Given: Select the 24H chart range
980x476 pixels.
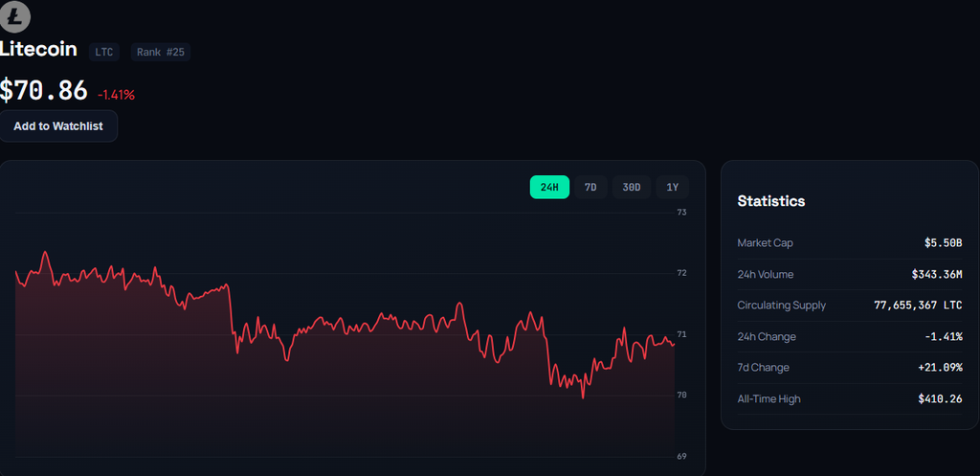Looking at the screenshot, I should pyautogui.click(x=549, y=187).
